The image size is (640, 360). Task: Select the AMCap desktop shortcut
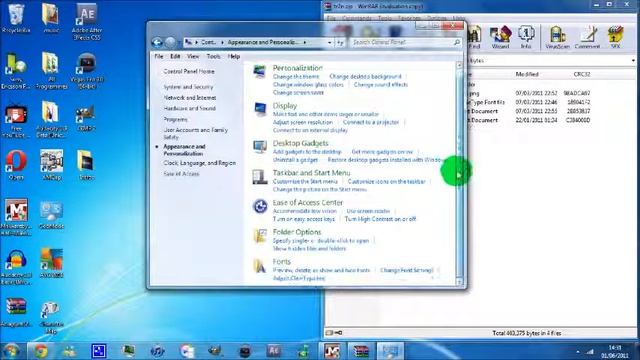51,165
